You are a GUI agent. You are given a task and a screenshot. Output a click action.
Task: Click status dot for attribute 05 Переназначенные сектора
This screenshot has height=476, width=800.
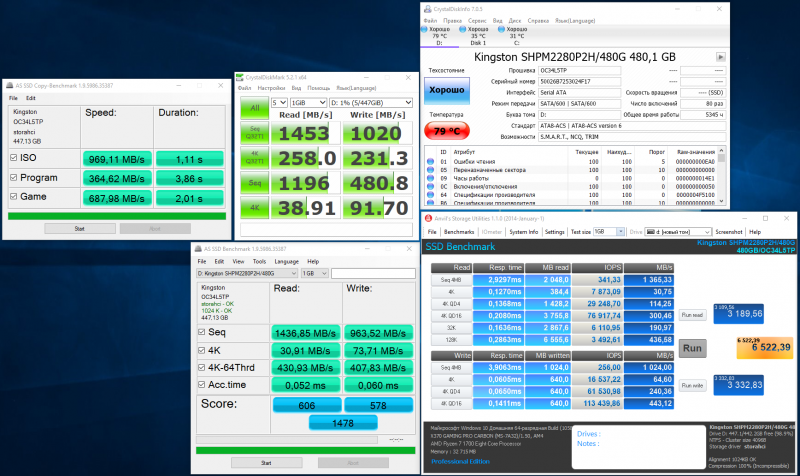[x=431, y=170]
